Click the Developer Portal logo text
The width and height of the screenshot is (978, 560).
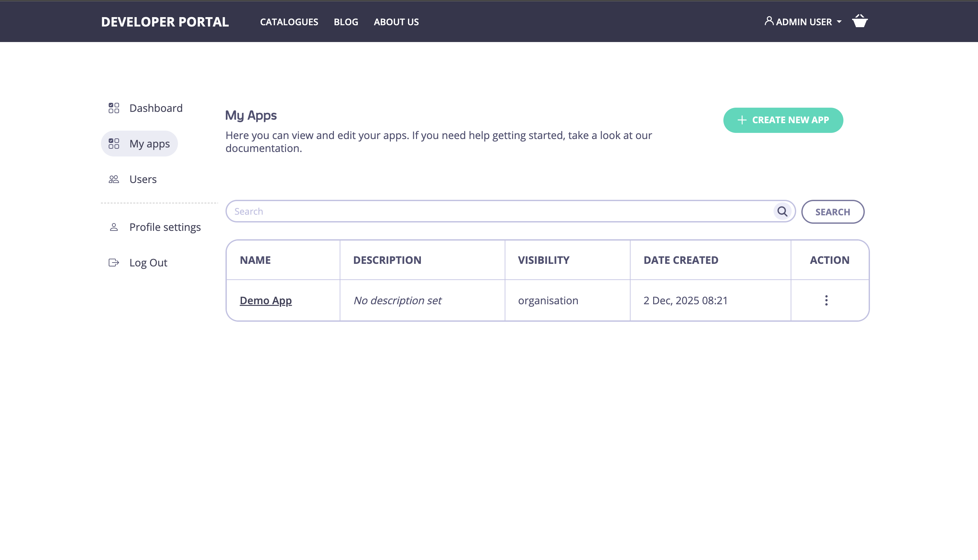pos(165,22)
